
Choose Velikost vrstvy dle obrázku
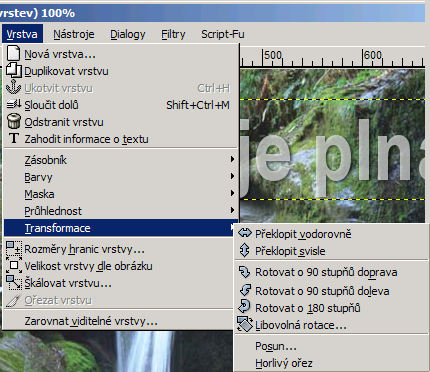(x=119, y=266)
